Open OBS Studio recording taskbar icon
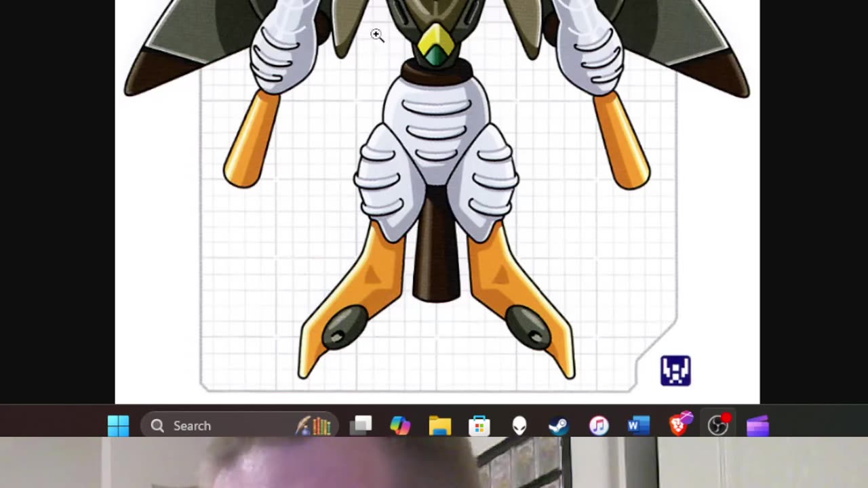This screenshot has height=488, width=868. pos(719,425)
